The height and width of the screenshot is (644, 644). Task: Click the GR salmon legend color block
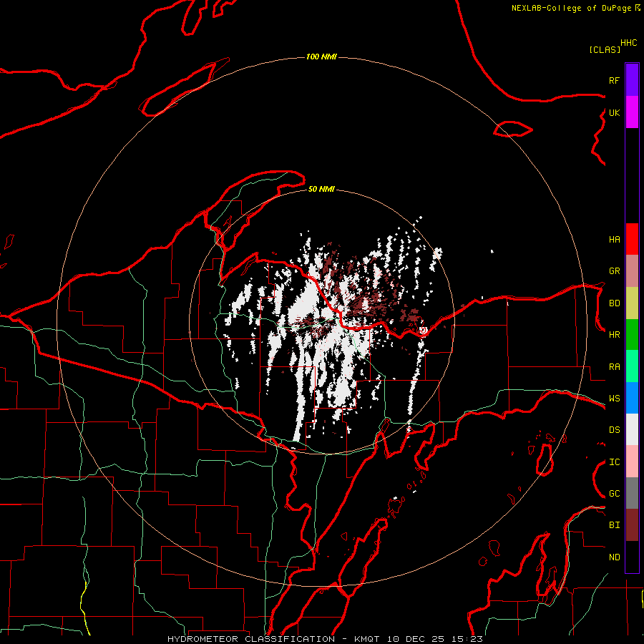[632, 271]
